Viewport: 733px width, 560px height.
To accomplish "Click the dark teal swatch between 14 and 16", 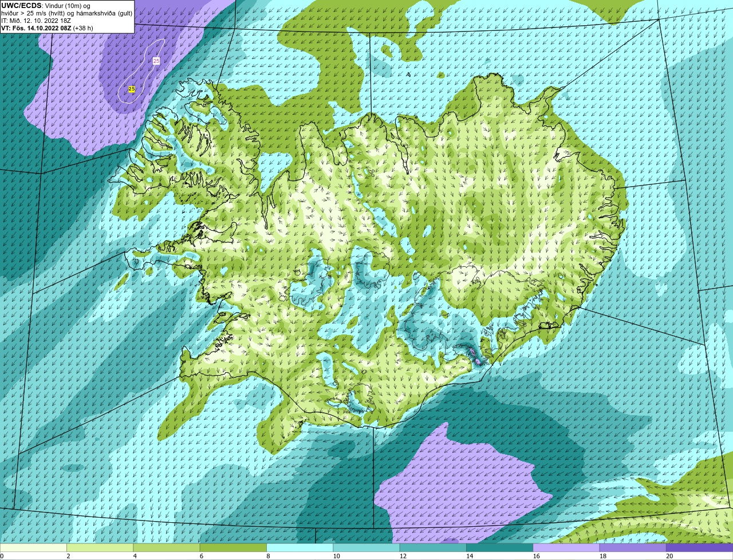I will pos(500,547).
